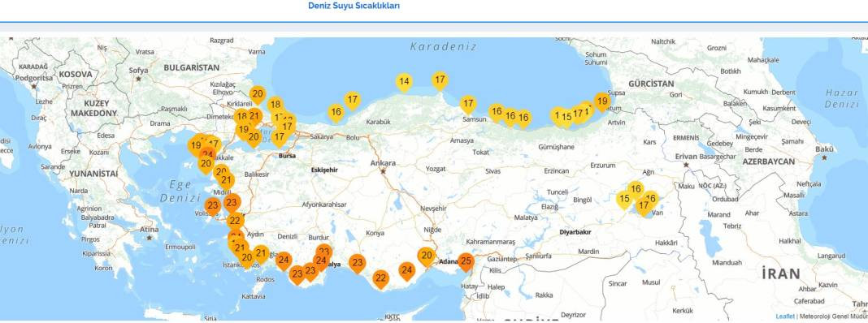The height and width of the screenshot is (323, 868).
Task: Select the 24 degree marker south of Denizli
Action: pos(284,261)
